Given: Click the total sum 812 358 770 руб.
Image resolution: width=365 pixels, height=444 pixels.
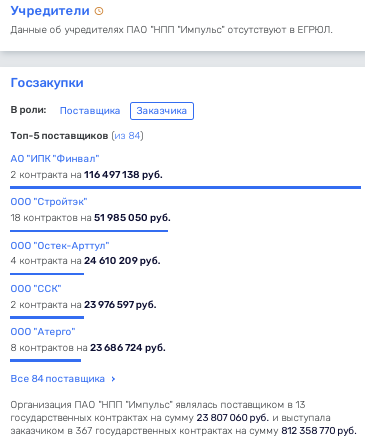Looking at the screenshot, I should tap(319, 431).
